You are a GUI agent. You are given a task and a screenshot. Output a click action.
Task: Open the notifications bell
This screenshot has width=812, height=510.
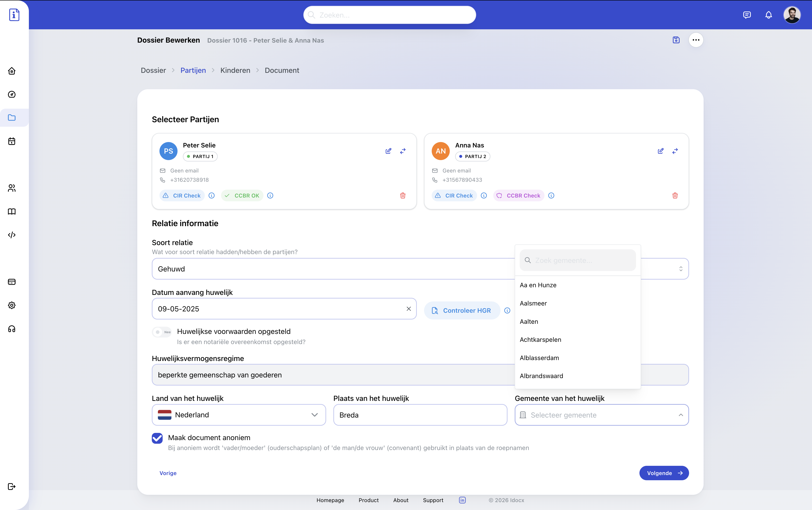click(768, 15)
